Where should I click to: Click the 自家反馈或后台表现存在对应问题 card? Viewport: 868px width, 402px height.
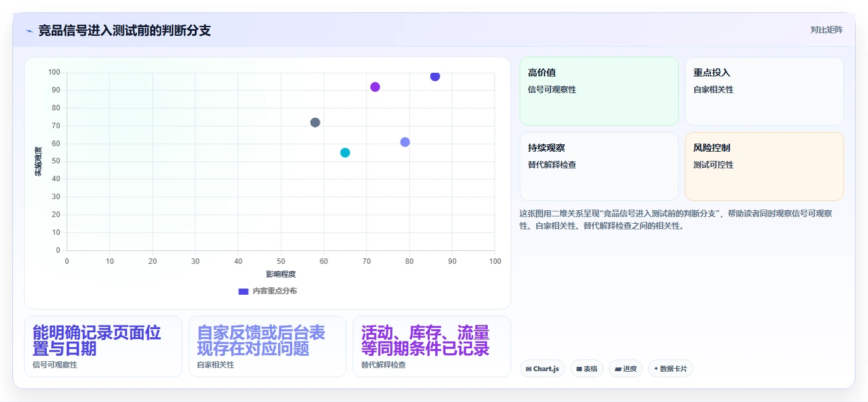click(268, 347)
